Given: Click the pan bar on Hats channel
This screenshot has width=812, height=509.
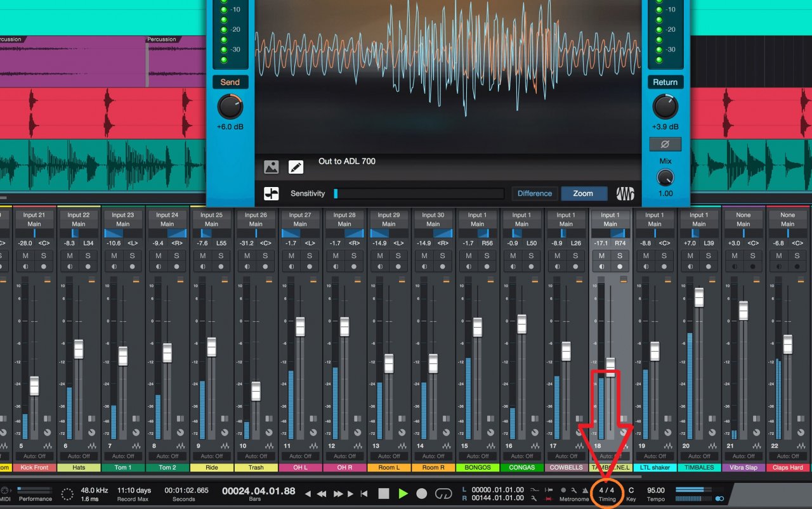Looking at the screenshot, I should coord(79,233).
